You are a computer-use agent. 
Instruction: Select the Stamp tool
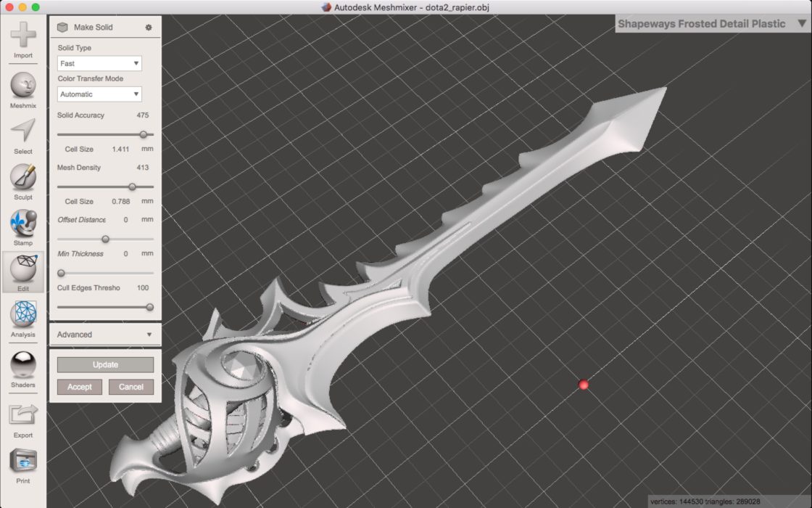pyautogui.click(x=23, y=224)
